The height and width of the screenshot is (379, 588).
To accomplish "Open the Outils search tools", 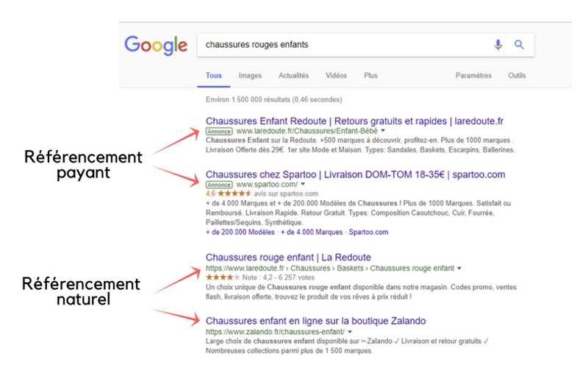I will pyautogui.click(x=517, y=76).
